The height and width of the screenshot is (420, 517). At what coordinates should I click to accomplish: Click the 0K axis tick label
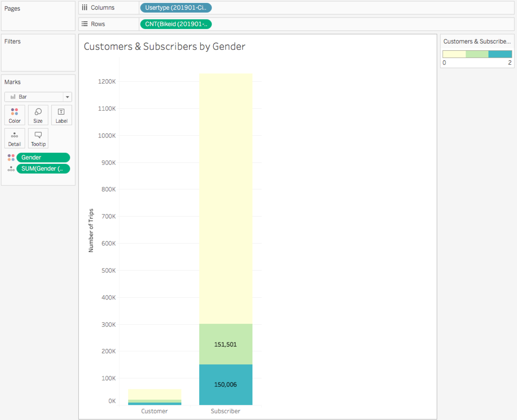coord(112,401)
